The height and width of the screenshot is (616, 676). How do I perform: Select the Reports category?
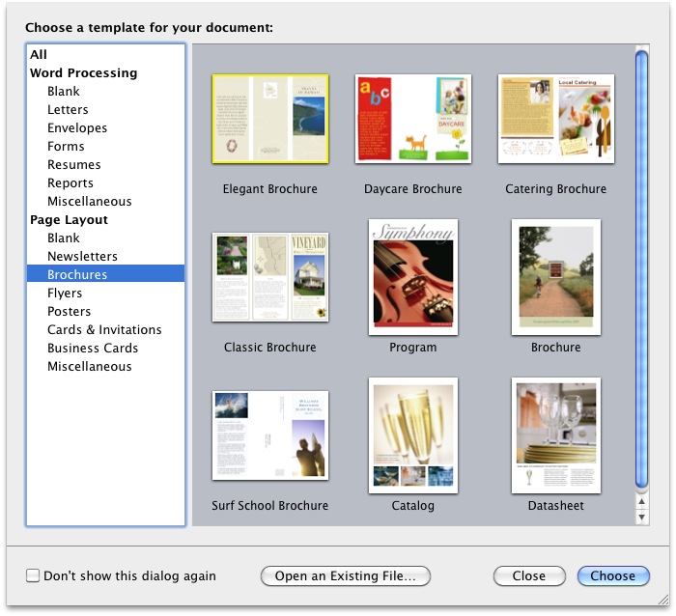coord(105,182)
